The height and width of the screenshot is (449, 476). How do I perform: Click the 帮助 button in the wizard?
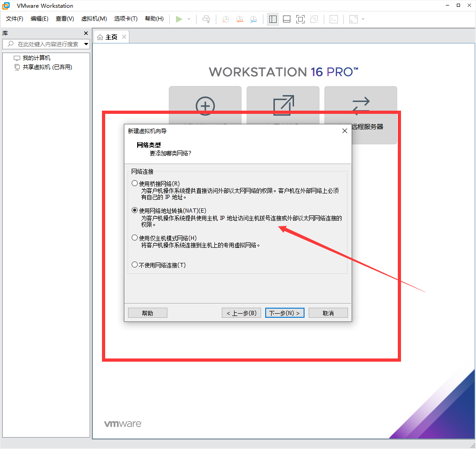coord(147,313)
